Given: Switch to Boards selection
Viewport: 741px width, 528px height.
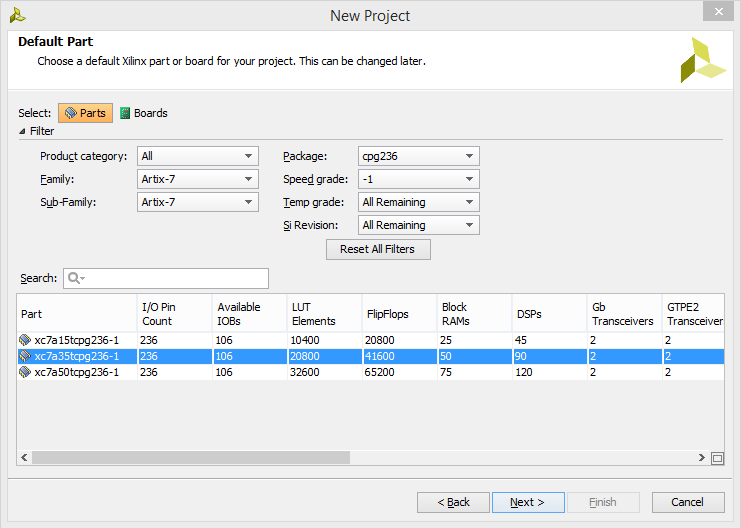Looking at the screenshot, I should coord(144,113).
